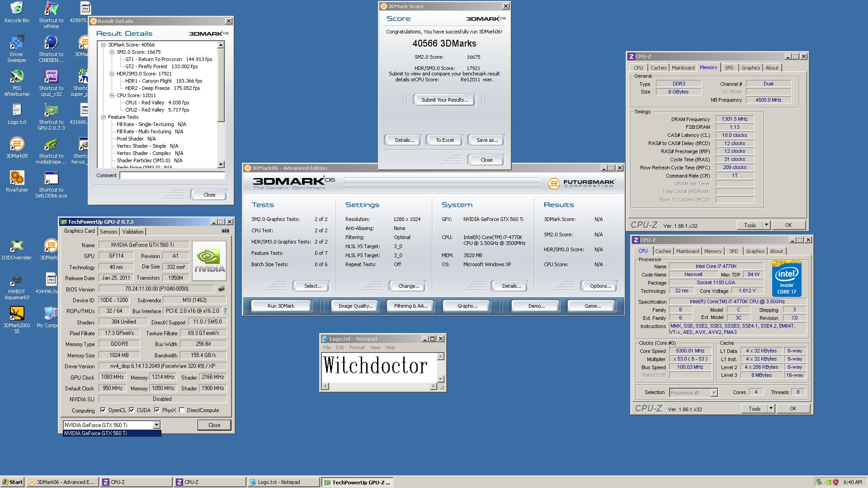Toggle the PhysX checkbox
The width and height of the screenshot is (868, 488).
(x=157, y=410)
